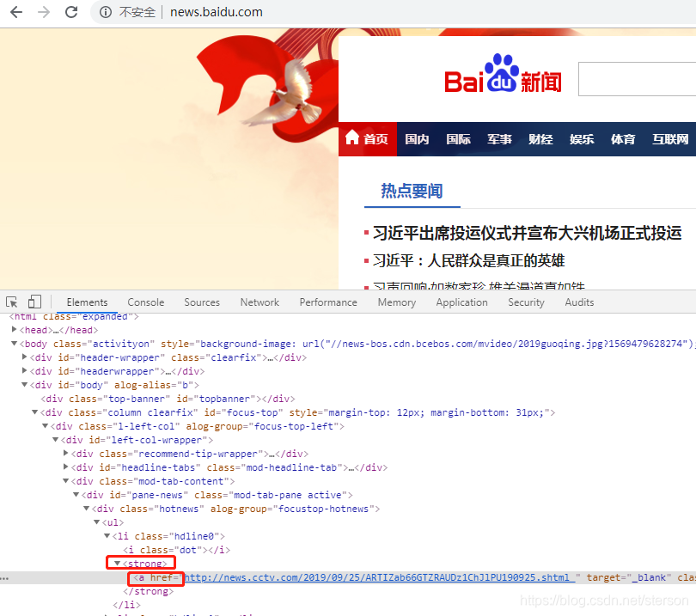Switch to the Sources tab
This screenshot has height=616, width=696.
pos(202,302)
